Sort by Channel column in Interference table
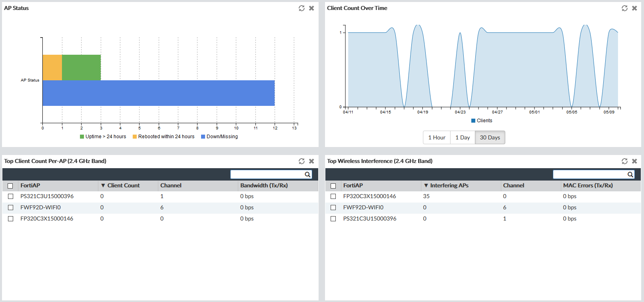This screenshot has width=644, height=302. [531, 185]
